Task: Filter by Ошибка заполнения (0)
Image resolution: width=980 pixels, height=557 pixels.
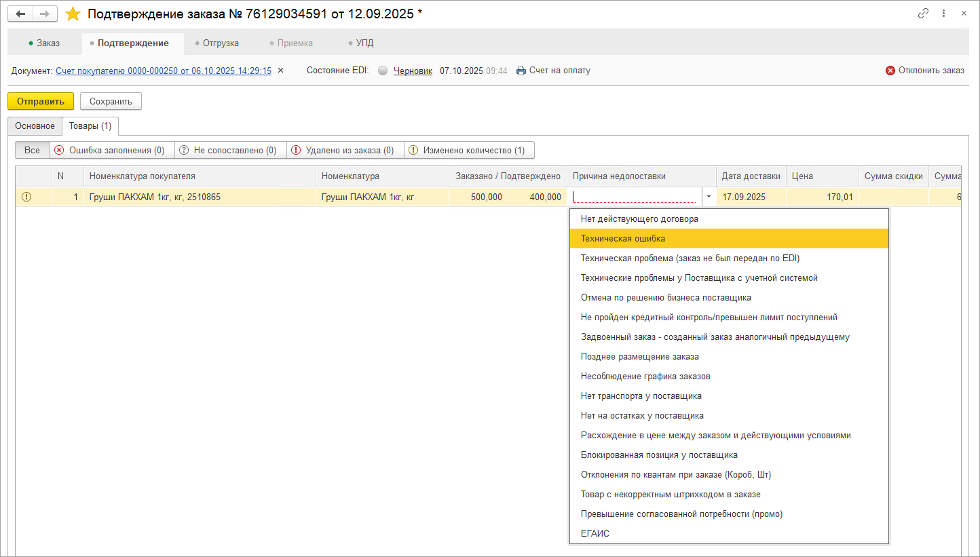Action: [x=111, y=150]
